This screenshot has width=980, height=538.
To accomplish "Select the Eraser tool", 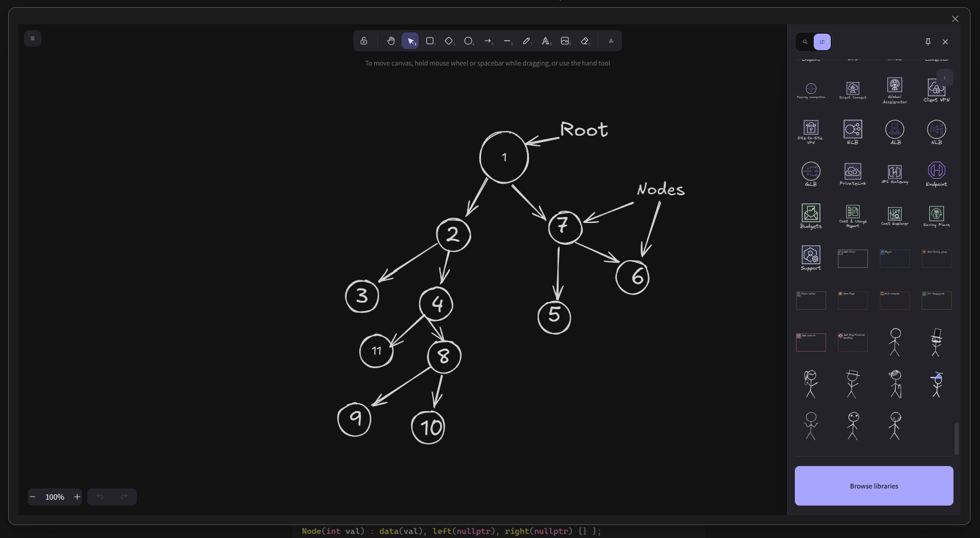I will click(585, 41).
